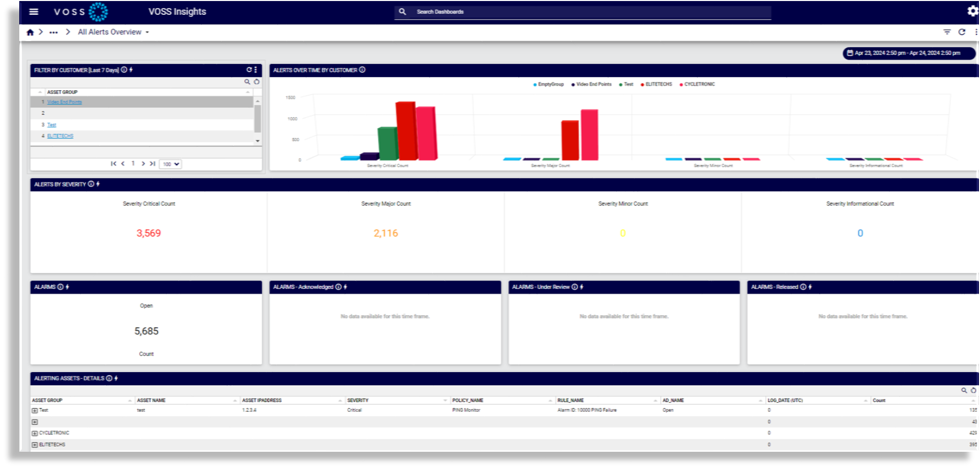This screenshot has height=469, width=980.
Task: Open the hamburger menu next to the VOSS logo
Action: (33, 11)
